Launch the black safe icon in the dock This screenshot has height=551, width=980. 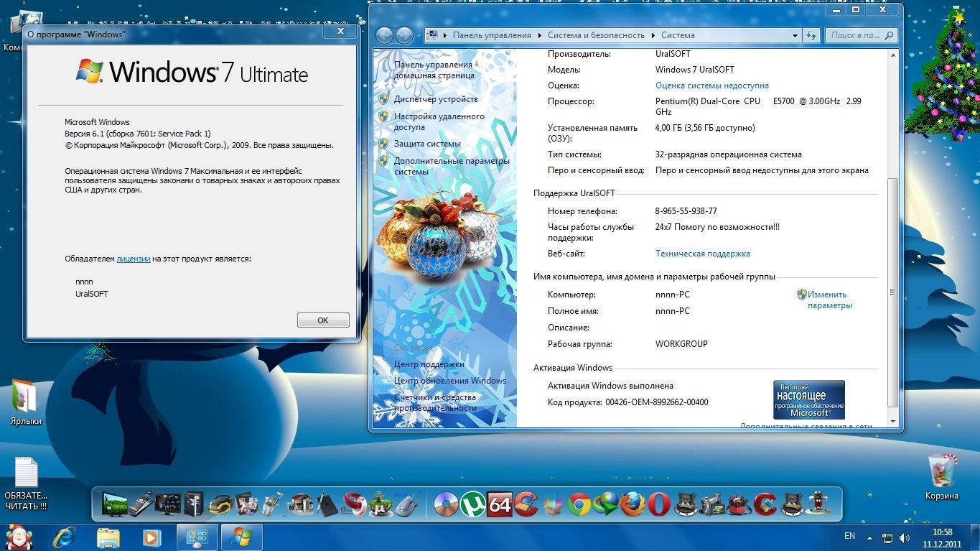(x=194, y=504)
